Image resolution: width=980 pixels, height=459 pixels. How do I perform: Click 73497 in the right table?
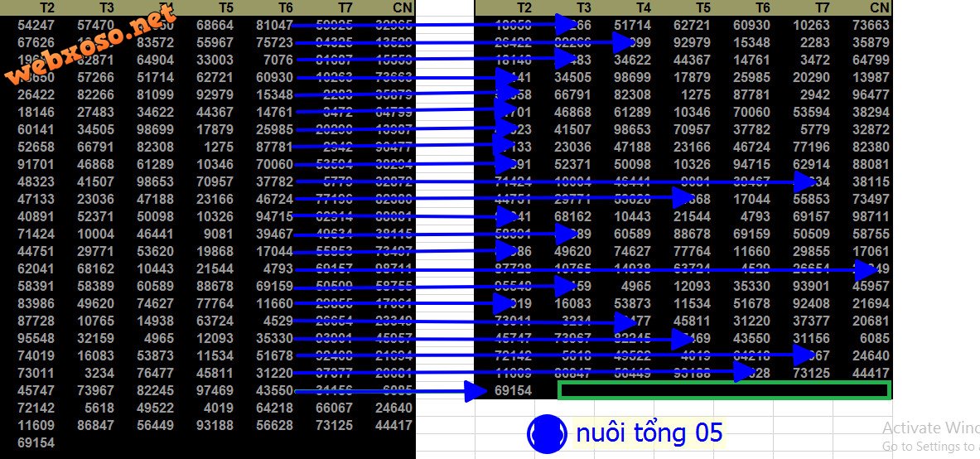pyautogui.click(x=870, y=199)
